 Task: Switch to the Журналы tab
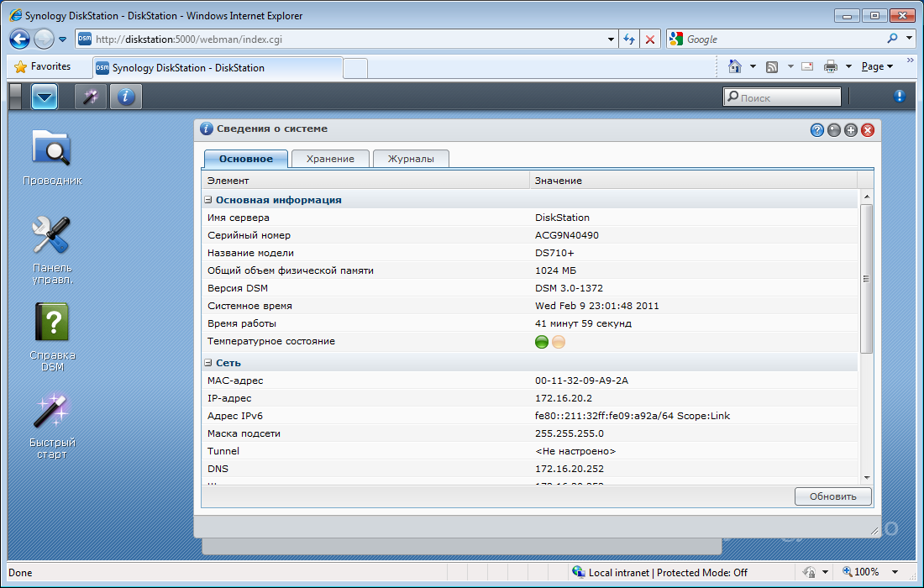pyautogui.click(x=411, y=159)
